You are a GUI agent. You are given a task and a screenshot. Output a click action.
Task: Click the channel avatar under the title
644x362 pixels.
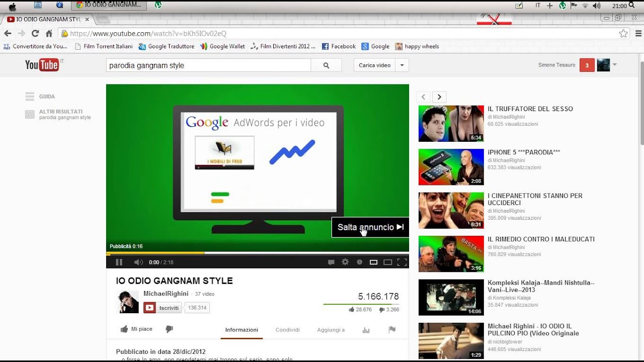(x=128, y=302)
